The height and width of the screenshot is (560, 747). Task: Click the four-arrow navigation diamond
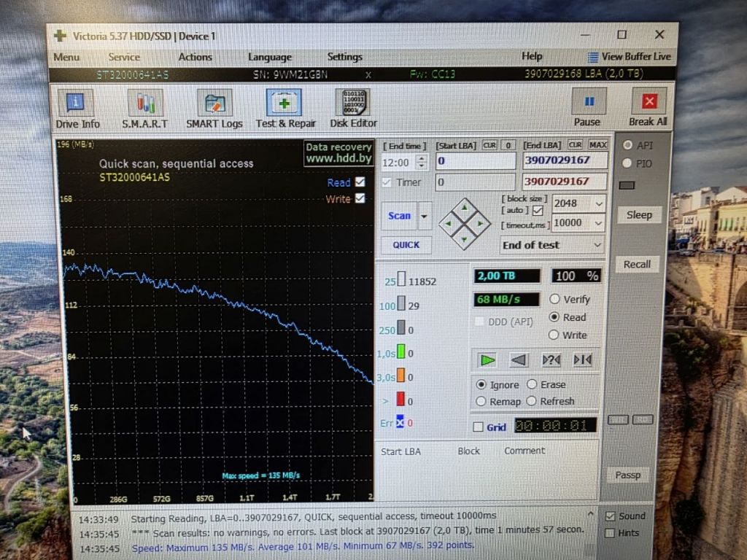(x=465, y=223)
